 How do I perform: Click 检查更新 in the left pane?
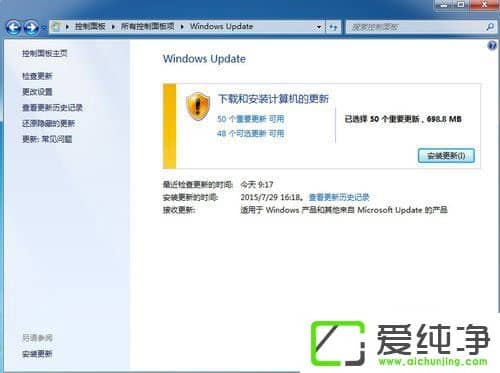pyautogui.click(x=37, y=76)
